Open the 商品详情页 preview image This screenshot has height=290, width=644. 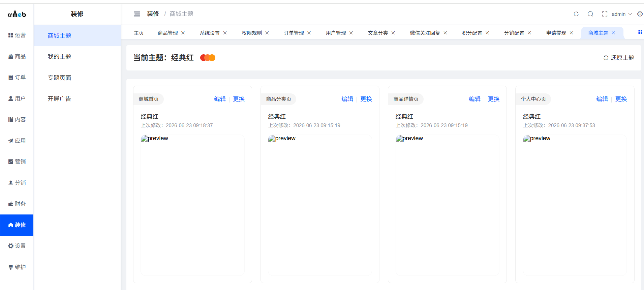pyautogui.click(x=447, y=205)
